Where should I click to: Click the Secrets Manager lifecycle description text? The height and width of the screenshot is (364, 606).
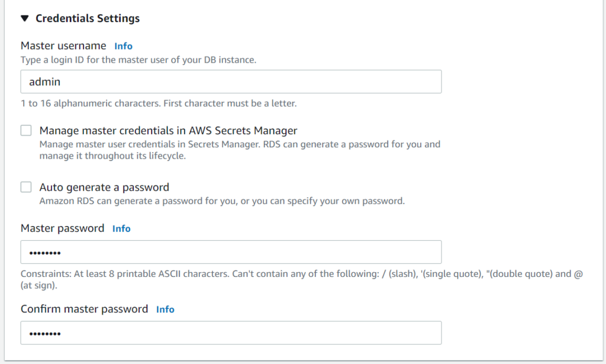tap(240, 150)
